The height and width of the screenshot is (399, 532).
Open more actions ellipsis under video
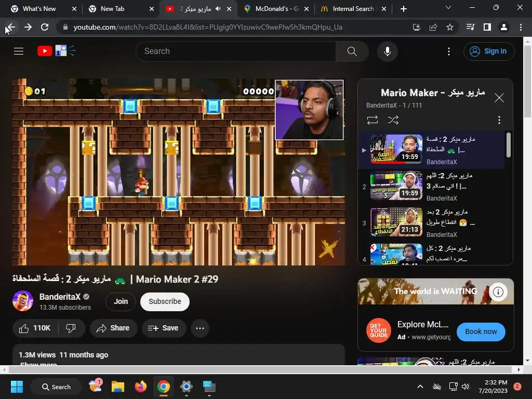point(200,328)
